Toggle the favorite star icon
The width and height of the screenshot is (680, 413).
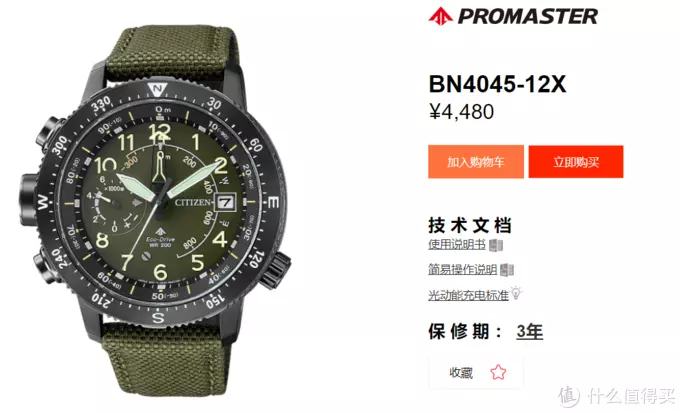click(x=498, y=372)
